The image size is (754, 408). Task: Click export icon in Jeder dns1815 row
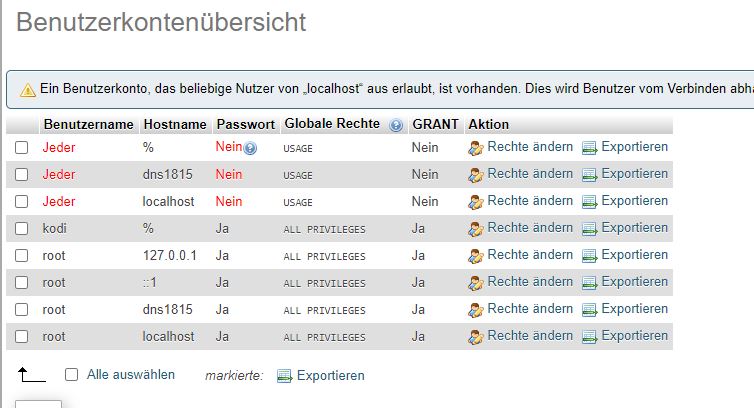(x=590, y=175)
